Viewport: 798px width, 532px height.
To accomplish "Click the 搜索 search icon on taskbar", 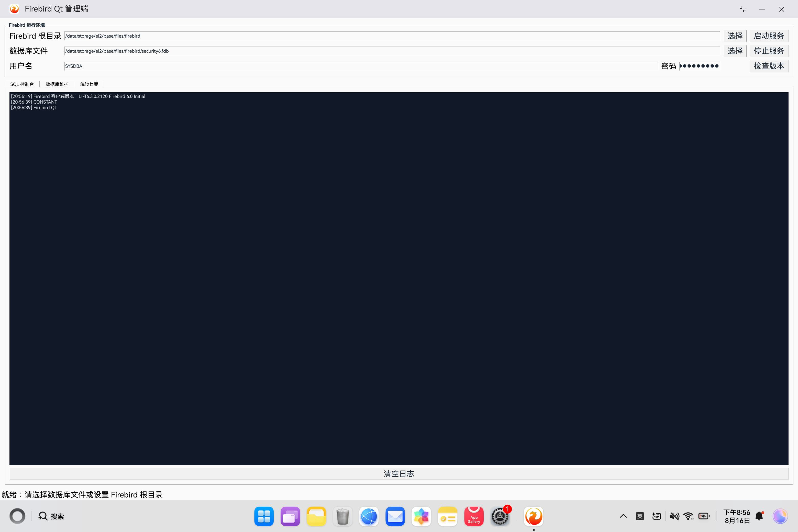I will tap(43, 516).
